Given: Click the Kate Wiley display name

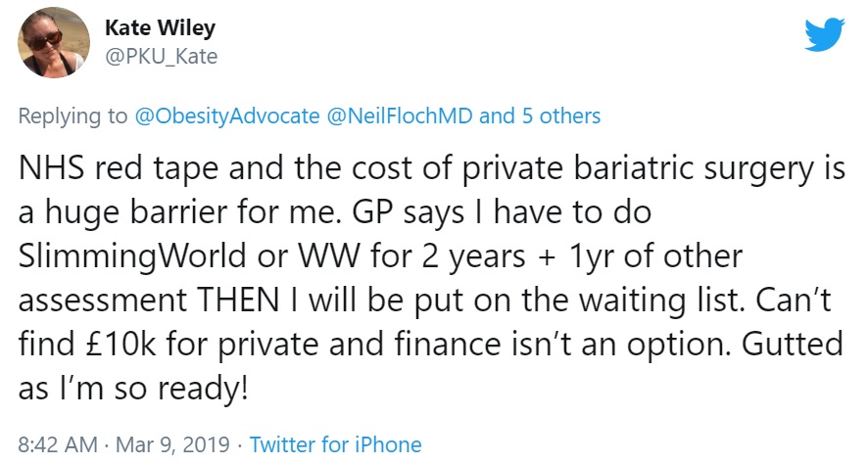Looking at the screenshot, I should [x=164, y=28].
